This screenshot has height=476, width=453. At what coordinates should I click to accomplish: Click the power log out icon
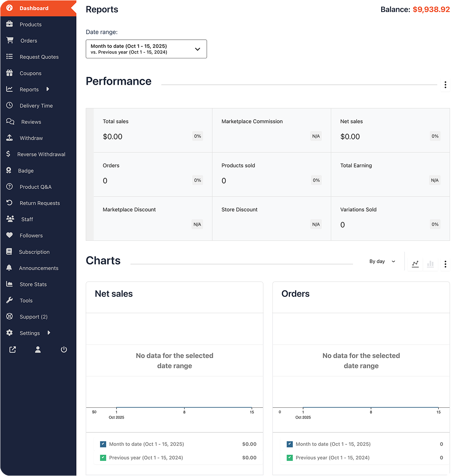click(64, 350)
